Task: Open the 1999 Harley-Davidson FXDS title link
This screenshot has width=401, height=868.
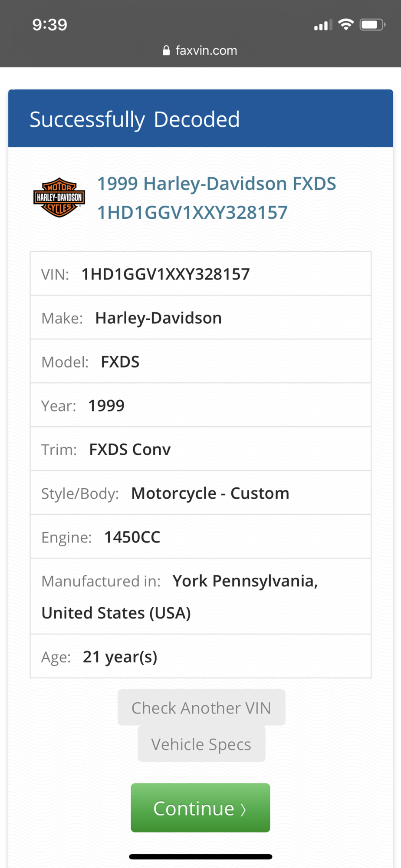Action: 216,184
